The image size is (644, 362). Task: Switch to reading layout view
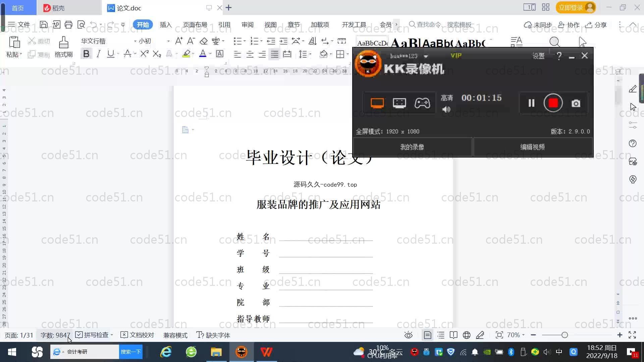(453, 335)
